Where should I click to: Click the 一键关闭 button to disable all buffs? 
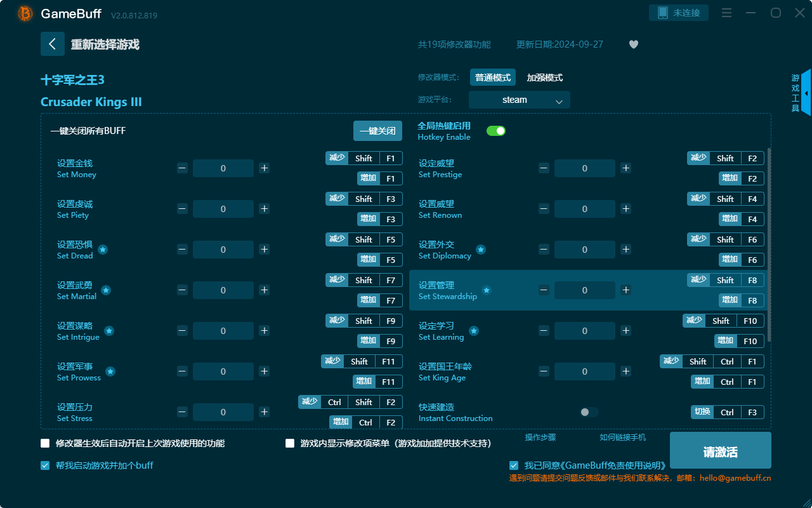(378, 130)
